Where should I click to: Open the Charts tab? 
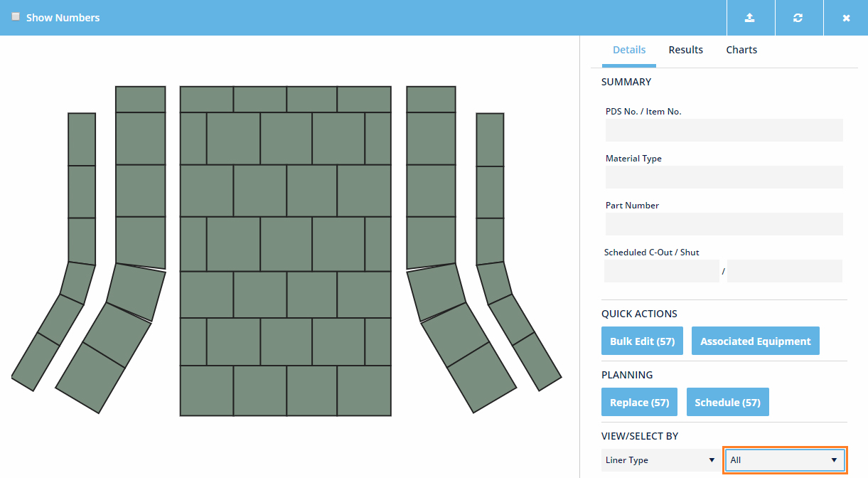(x=741, y=50)
